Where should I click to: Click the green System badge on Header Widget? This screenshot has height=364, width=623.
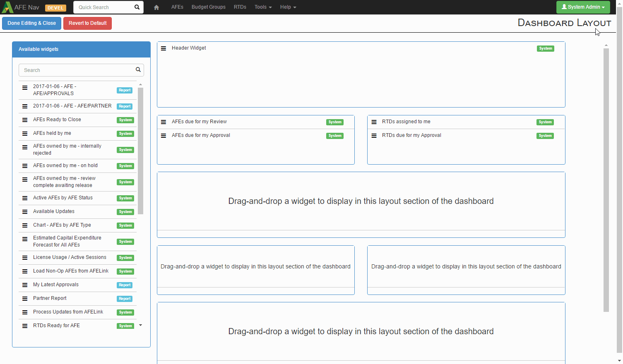point(546,48)
